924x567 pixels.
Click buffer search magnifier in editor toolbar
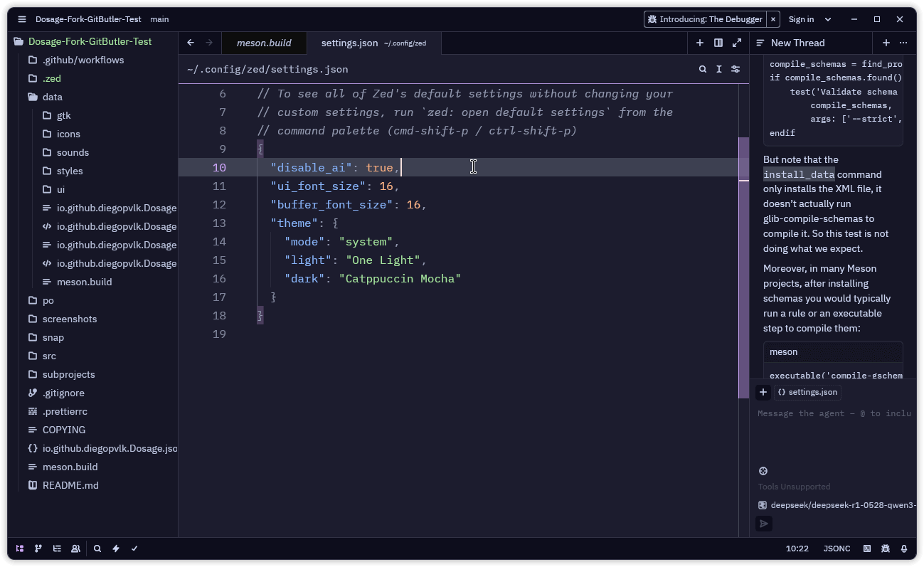pyautogui.click(x=703, y=69)
